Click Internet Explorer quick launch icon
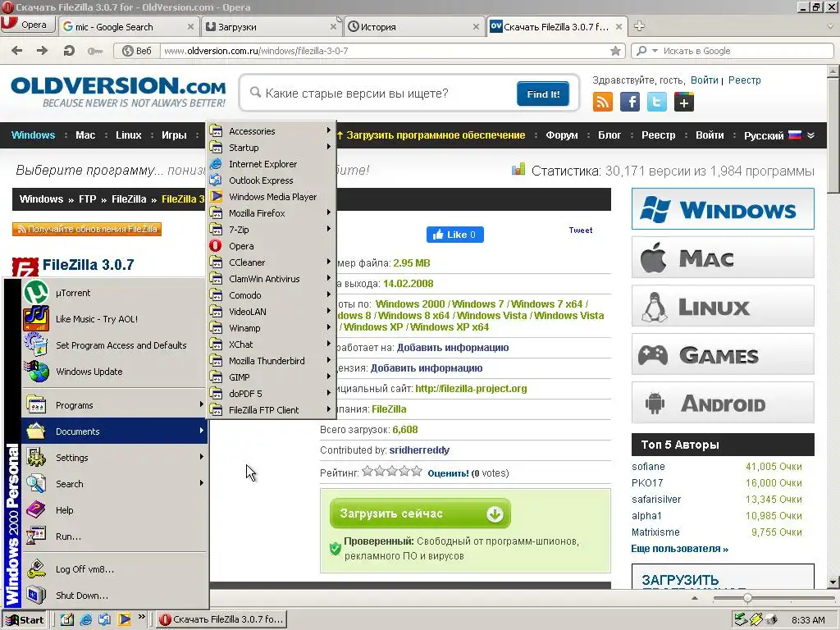Viewport: 840px width, 630px height. [85, 619]
